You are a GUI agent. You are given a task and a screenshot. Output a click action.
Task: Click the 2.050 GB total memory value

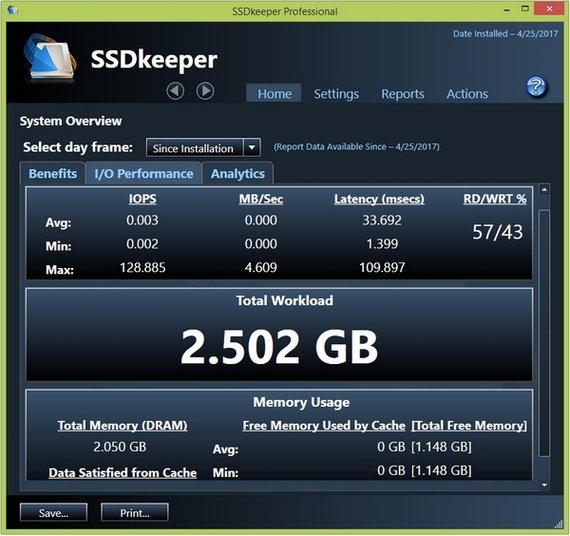(x=120, y=447)
